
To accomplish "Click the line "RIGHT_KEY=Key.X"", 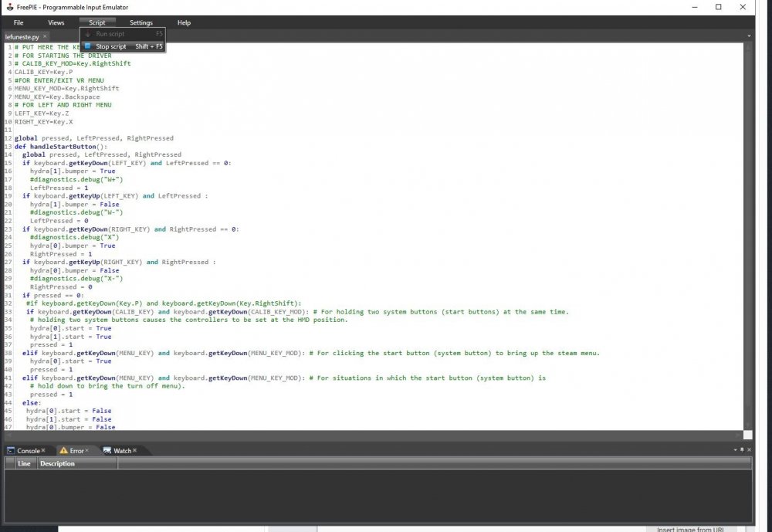I will (x=43, y=122).
